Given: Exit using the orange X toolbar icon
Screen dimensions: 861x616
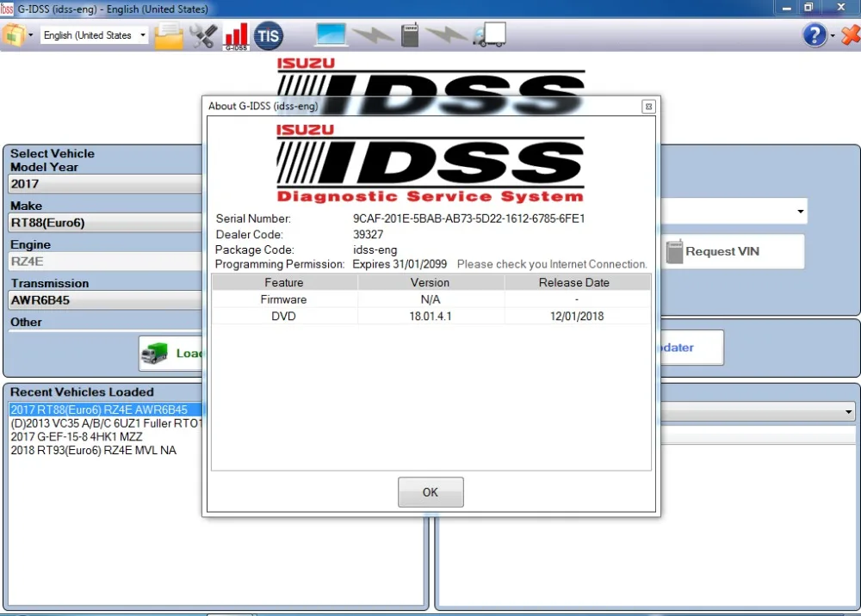Looking at the screenshot, I should pyautogui.click(x=851, y=35).
